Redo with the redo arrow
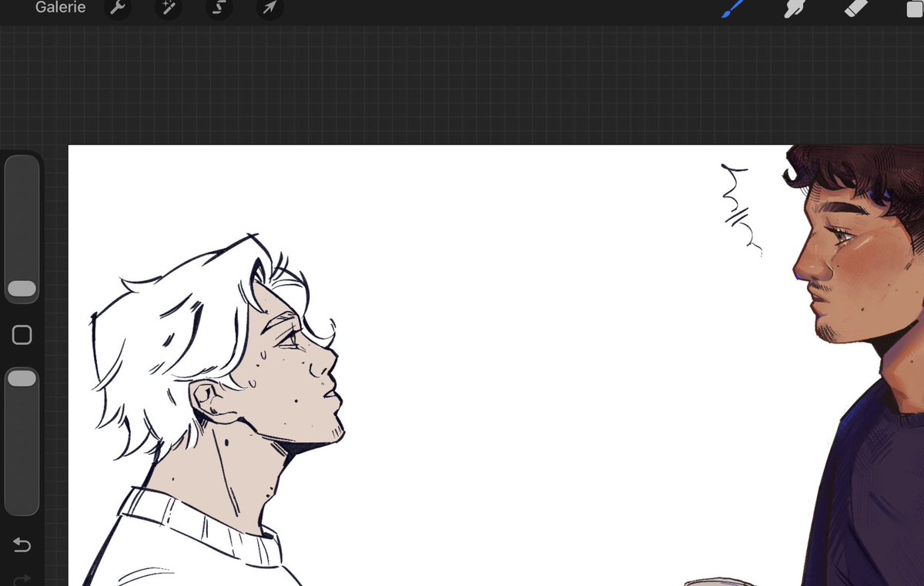This screenshot has height=586, width=924. [x=22, y=579]
